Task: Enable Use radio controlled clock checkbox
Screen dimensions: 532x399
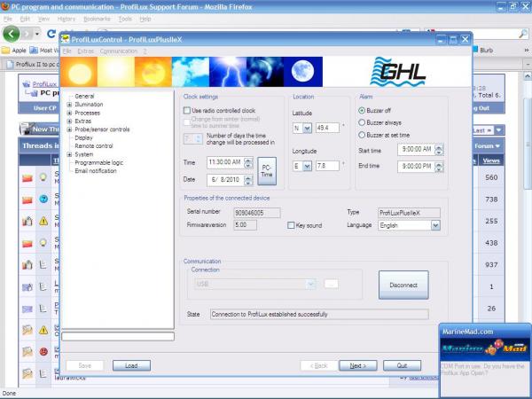Action: point(186,110)
